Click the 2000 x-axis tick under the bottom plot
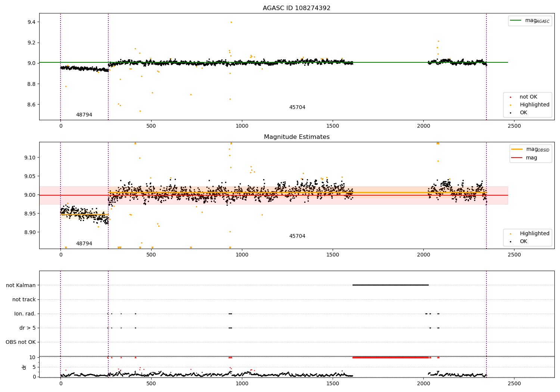This screenshot has height=392, width=560. (x=423, y=383)
